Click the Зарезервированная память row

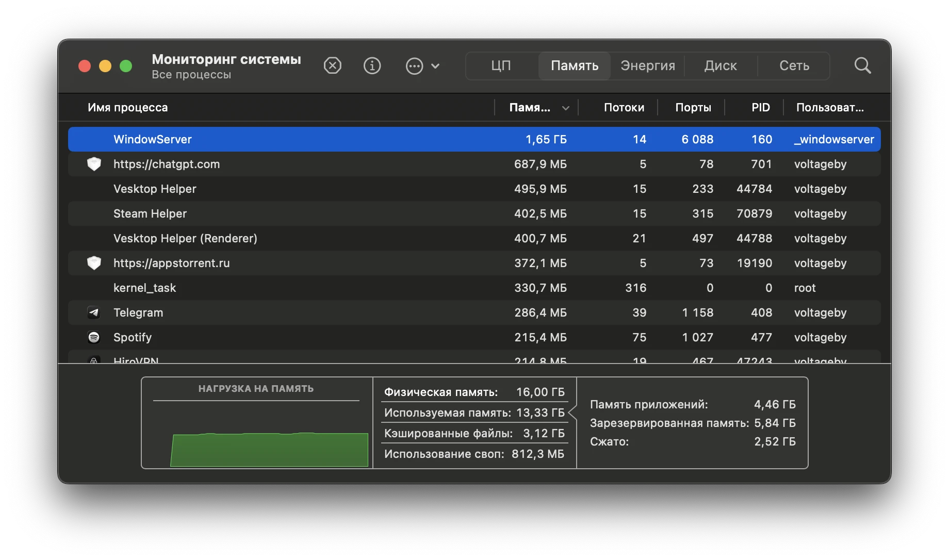click(x=693, y=423)
